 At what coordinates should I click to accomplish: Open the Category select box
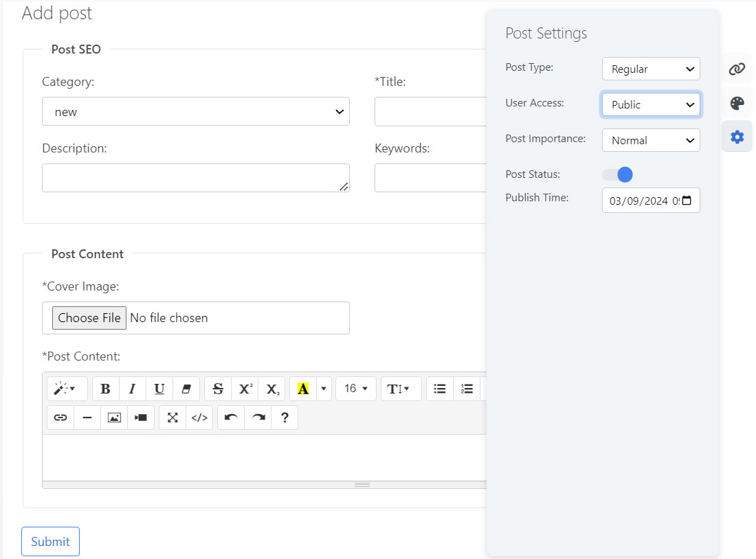[x=196, y=111]
